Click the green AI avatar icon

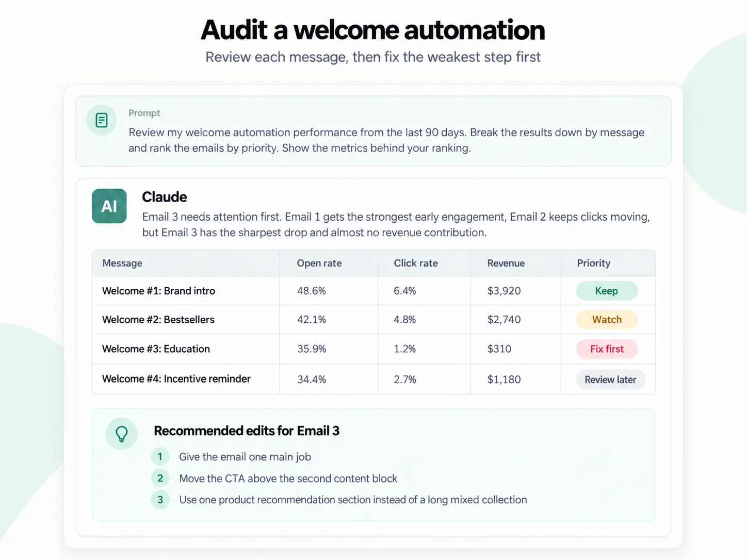(x=109, y=206)
